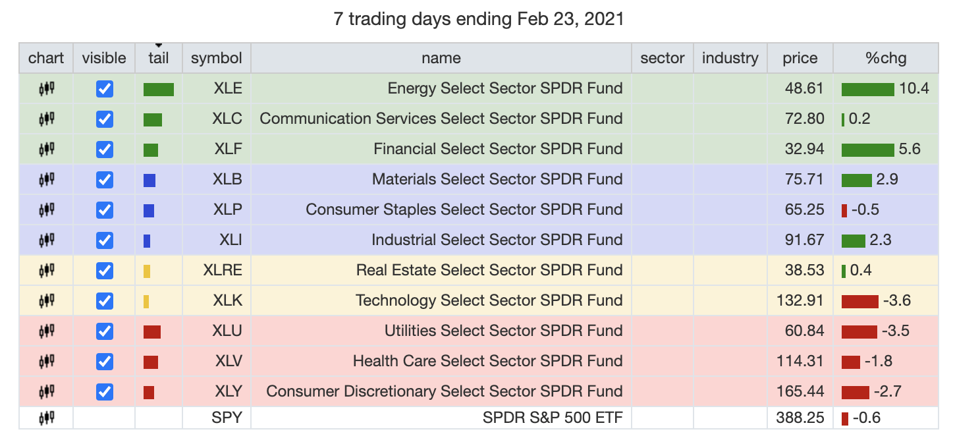Open candlestick chart icon for XLF row
980x444 pixels.
tap(46, 149)
